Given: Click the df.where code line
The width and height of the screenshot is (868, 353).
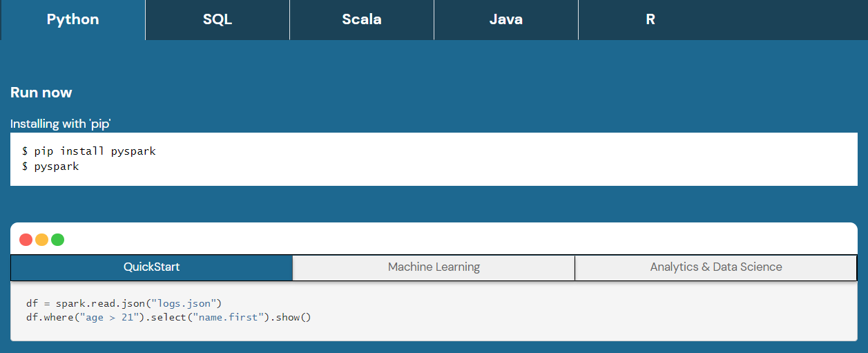Looking at the screenshot, I should click(x=168, y=317).
